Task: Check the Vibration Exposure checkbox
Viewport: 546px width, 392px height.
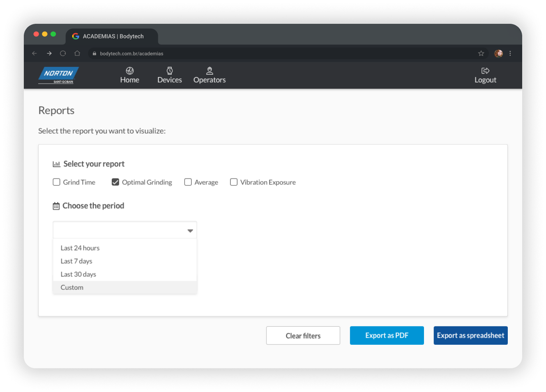Action: [234, 182]
